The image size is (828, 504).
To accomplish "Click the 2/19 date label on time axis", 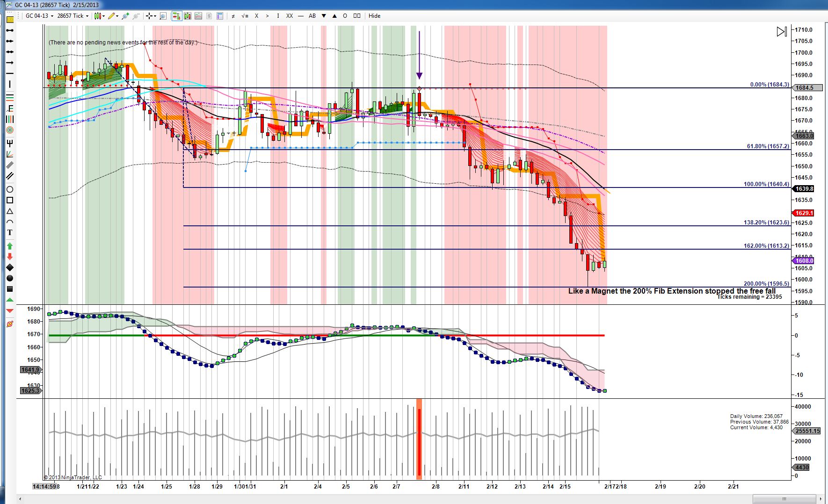I will (x=660, y=486).
